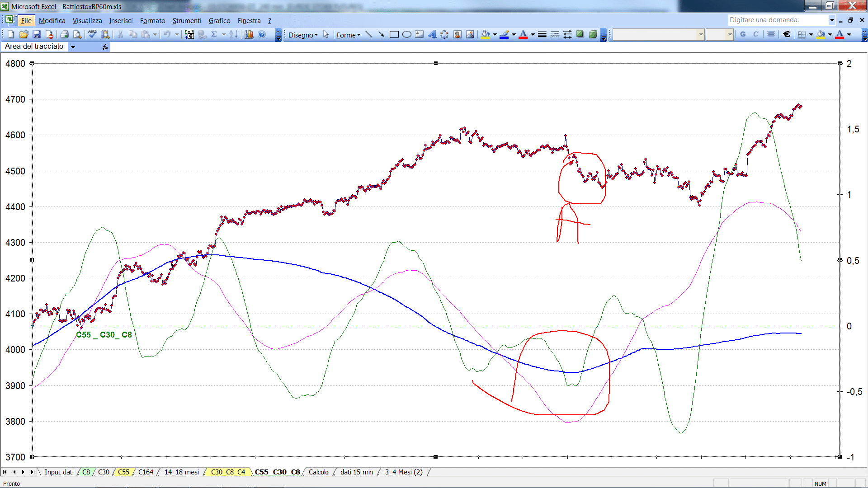Click drawing Line Color blue brush
This screenshot has width=868, height=488.
(x=505, y=34)
